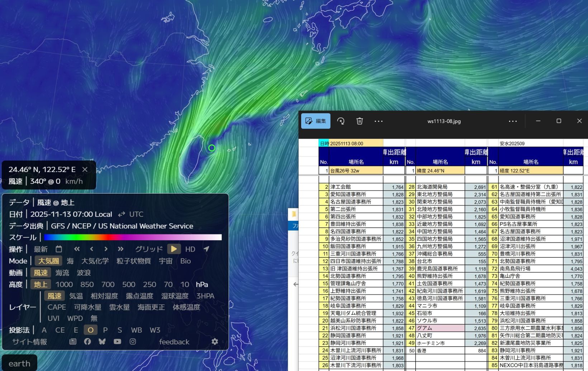Toggle HD mode

tap(190, 249)
